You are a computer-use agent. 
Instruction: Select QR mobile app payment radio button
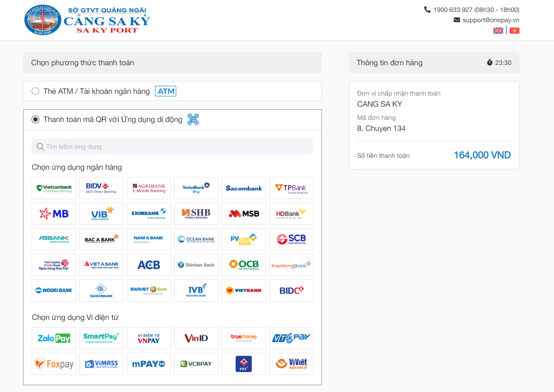point(35,119)
